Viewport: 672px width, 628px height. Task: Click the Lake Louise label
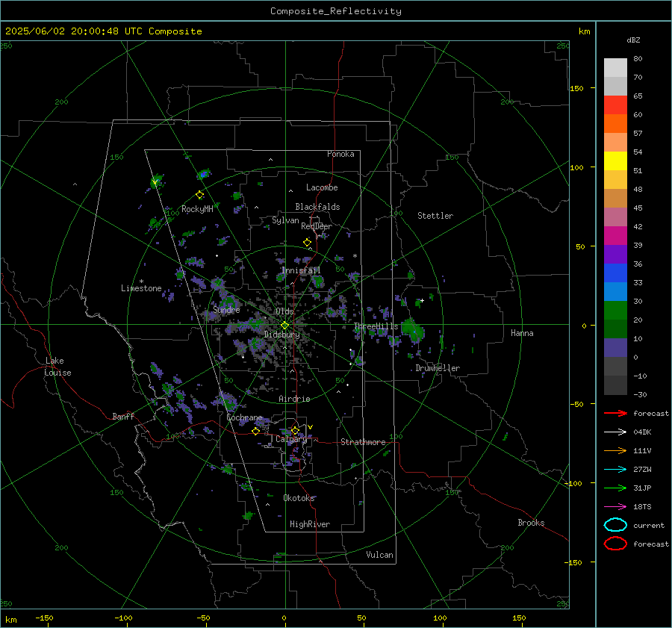click(57, 367)
